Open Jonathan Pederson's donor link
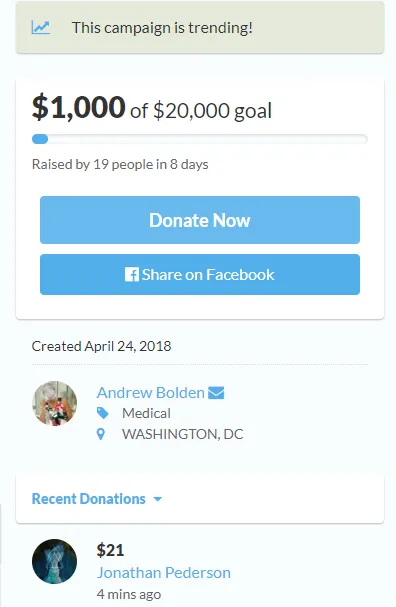 tap(164, 573)
